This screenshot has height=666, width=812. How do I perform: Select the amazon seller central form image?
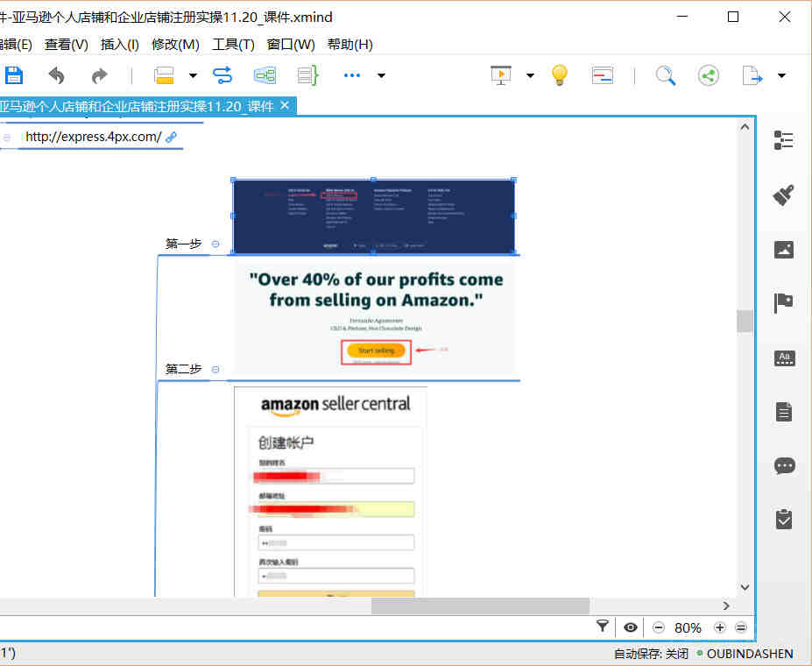[x=330, y=492]
